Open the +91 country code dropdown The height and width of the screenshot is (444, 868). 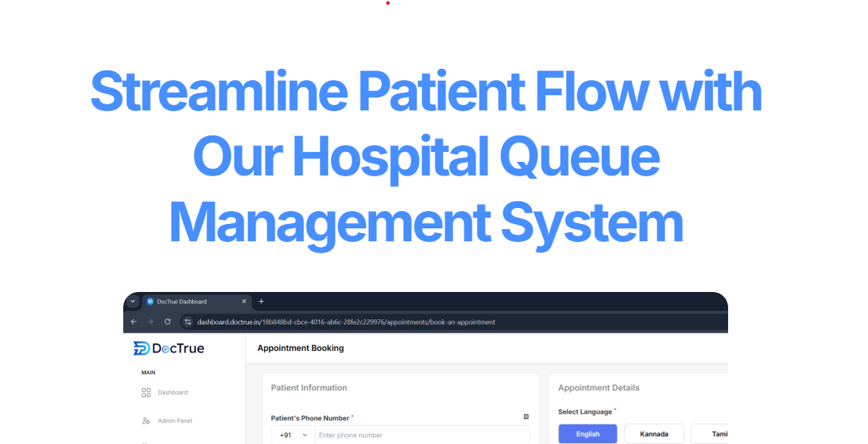[x=293, y=435]
